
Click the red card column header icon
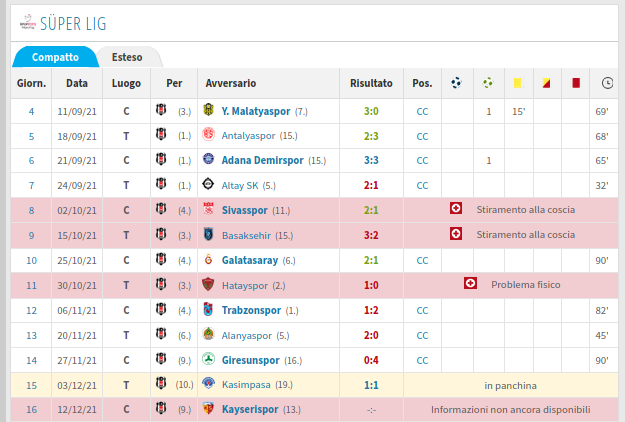point(576,83)
